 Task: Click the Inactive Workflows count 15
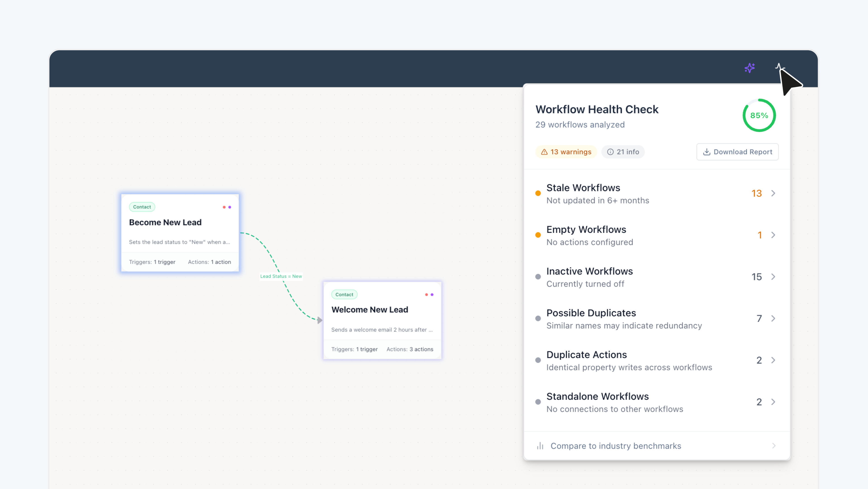pyautogui.click(x=757, y=277)
